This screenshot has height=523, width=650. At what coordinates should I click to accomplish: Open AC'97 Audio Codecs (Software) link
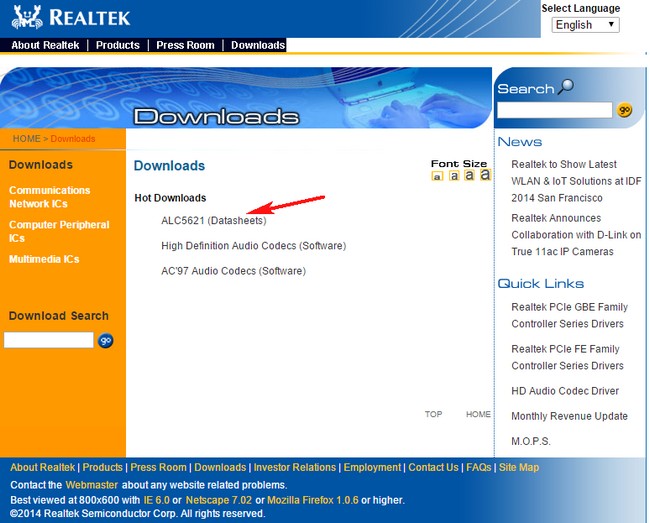tap(233, 271)
